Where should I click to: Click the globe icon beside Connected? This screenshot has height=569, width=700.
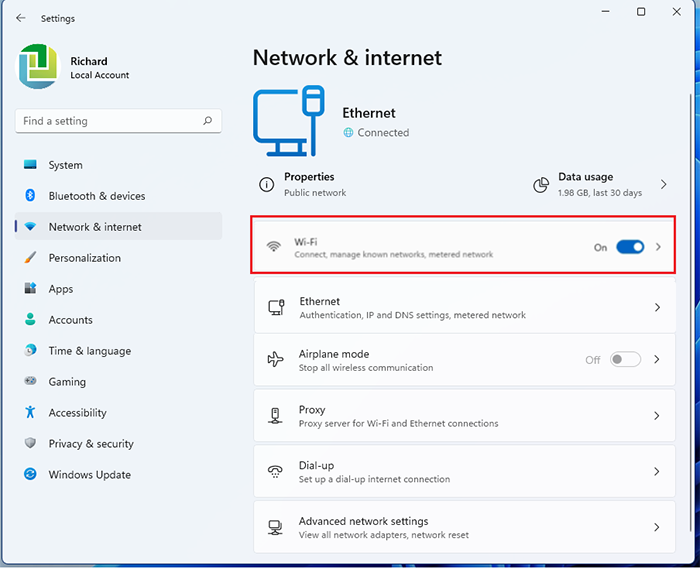tap(348, 133)
